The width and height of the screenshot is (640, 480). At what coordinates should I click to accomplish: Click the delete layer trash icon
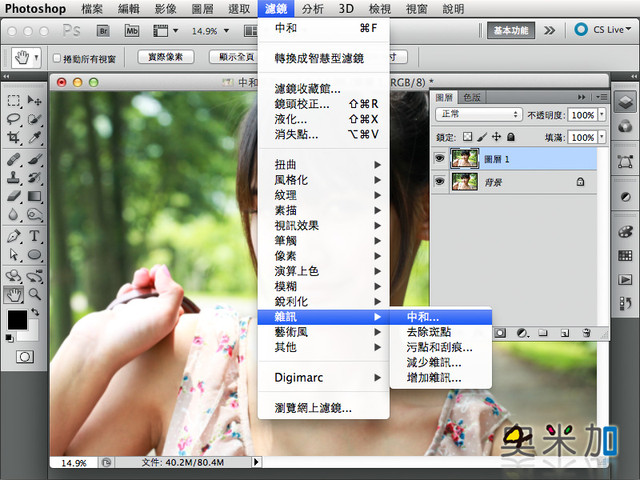[x=587, y=333]
